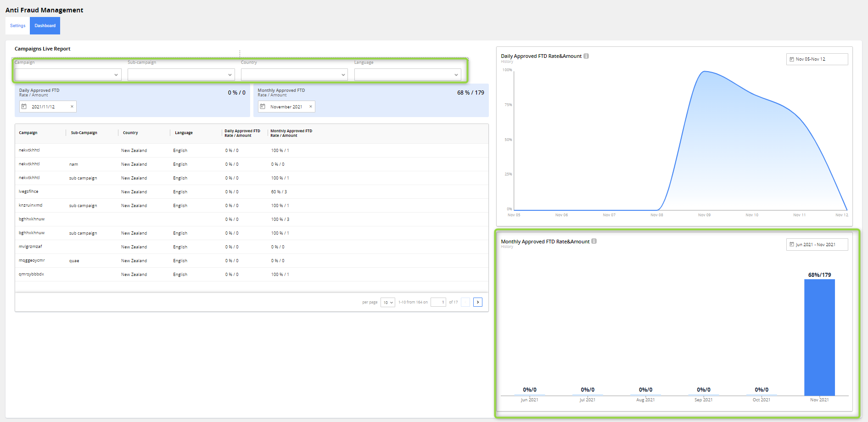Open the Language dropdown filter
The height and width of the screenshot is (422, 868).
407,74
